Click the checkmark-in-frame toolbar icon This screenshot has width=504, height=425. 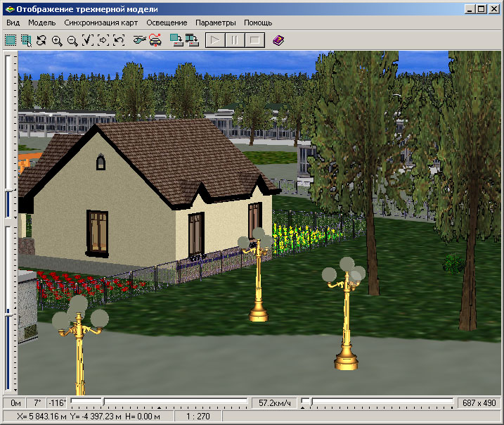[88, 41]
